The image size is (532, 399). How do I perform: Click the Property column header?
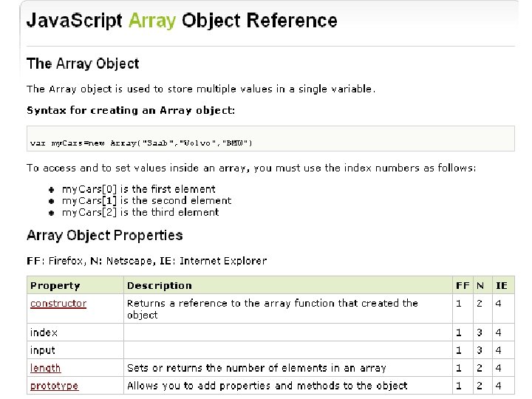[55, 286]
